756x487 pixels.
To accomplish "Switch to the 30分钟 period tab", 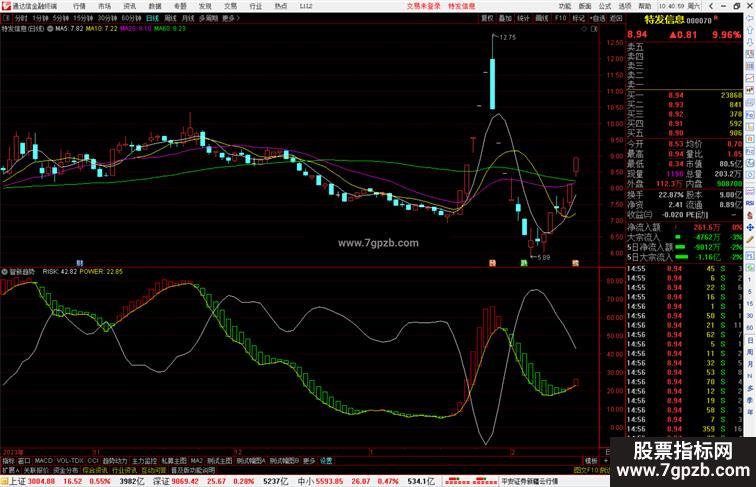I will point(107,18).
